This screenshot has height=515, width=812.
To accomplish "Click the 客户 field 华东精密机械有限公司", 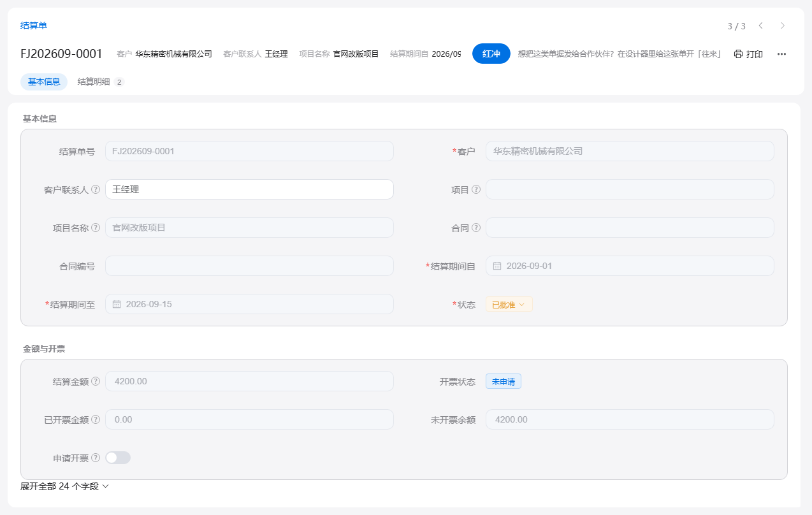I will point(630,151).
